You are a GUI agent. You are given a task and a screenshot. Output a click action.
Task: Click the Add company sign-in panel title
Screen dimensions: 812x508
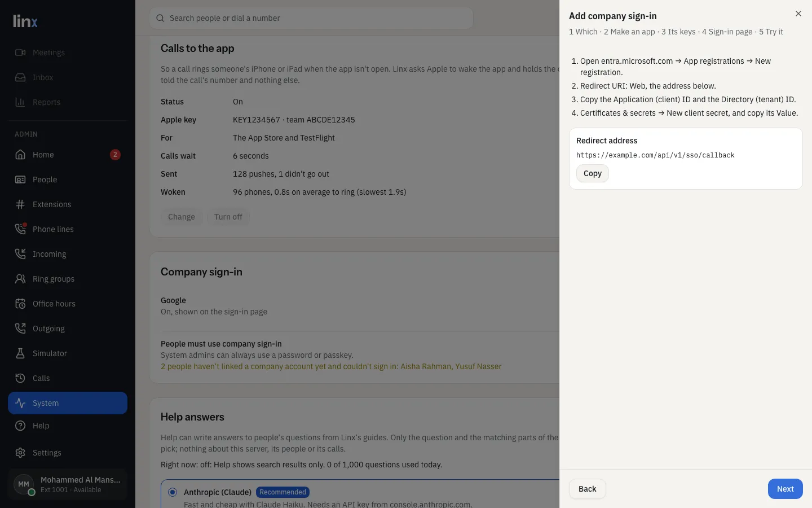(613, 16)
